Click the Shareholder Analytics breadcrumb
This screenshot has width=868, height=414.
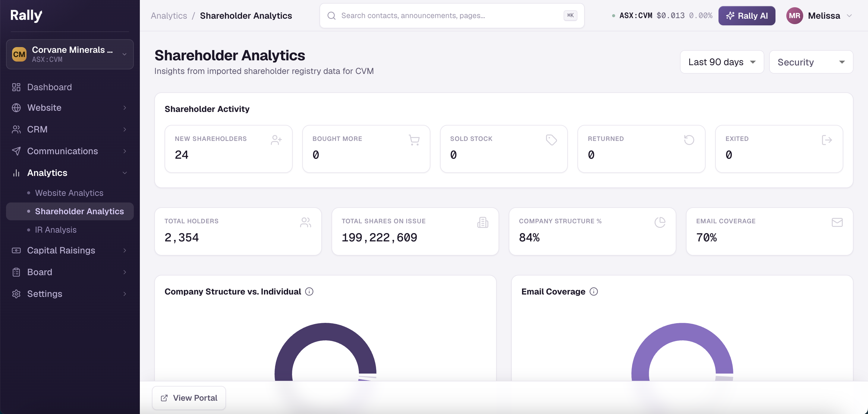(246, 16)
